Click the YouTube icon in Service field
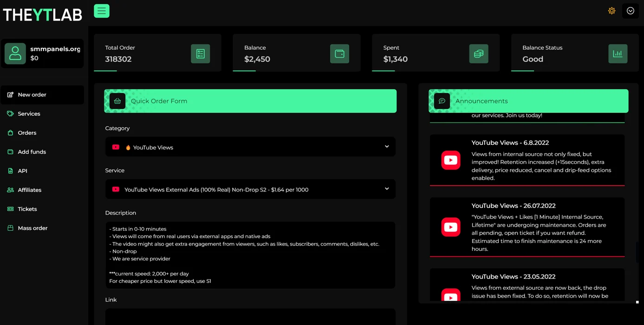Screen dimensions: 644x325 point(116,189)
